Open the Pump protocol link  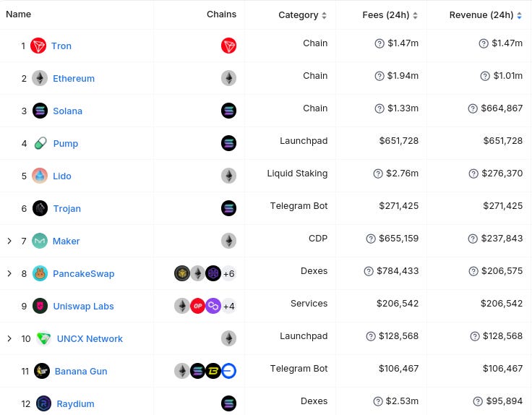(x=66, y=144)
